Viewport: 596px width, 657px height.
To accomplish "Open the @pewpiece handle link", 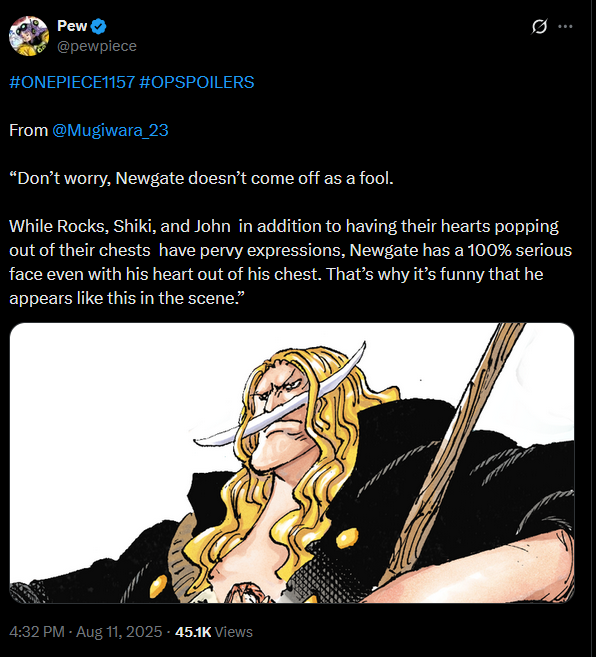I will tap(97, 46).
